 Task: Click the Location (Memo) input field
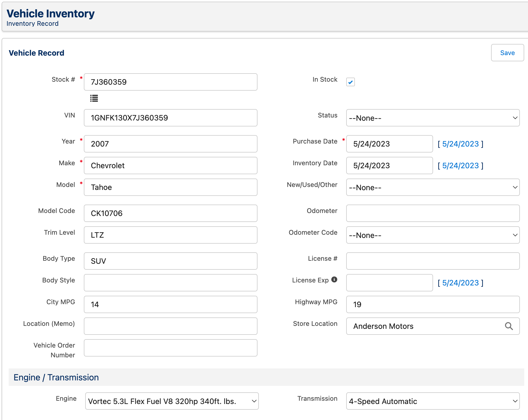tap(171, 326)
